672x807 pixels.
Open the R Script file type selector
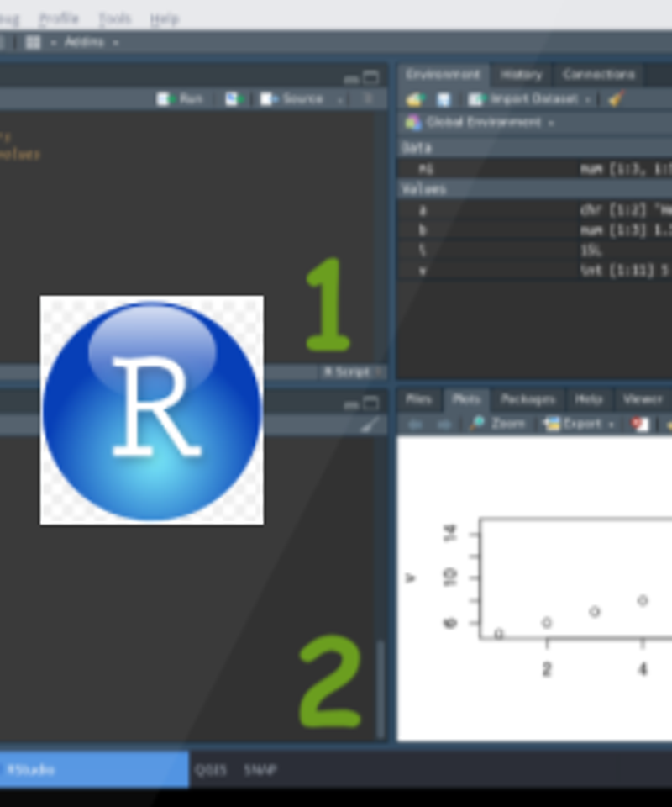(x=353, y=372)
